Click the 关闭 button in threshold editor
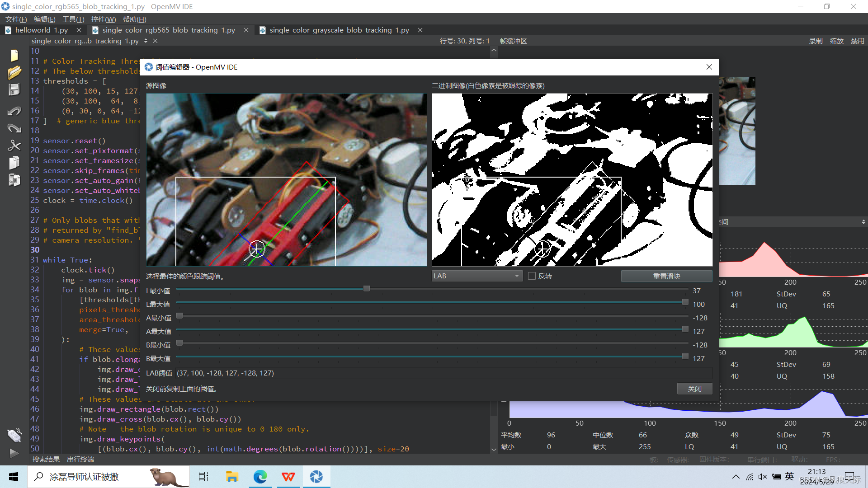This screenshot has width=868, height=488. (x=694, y=389)
